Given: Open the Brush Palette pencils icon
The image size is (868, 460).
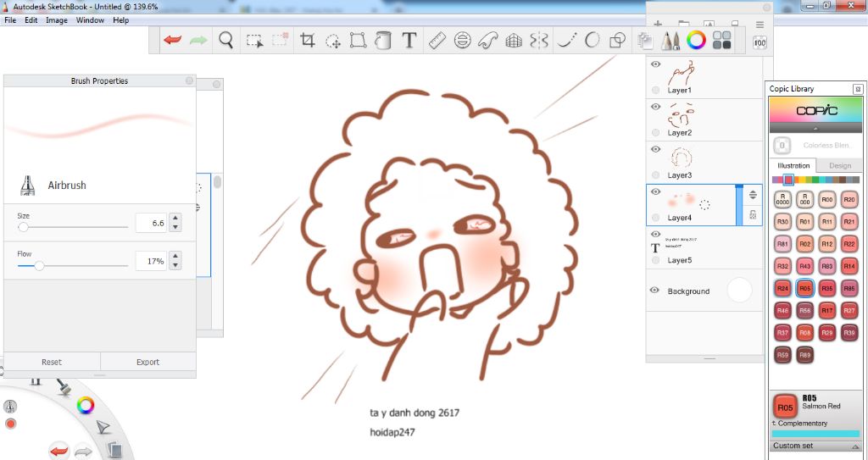Looking at the screenshot, I should coord(670,41).
